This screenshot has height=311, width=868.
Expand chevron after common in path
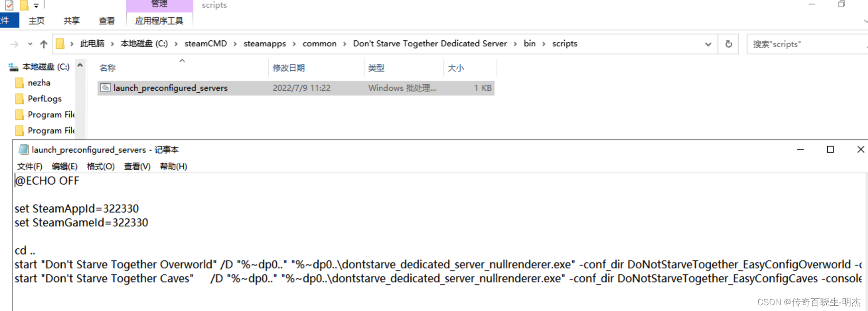coord(345,44)
